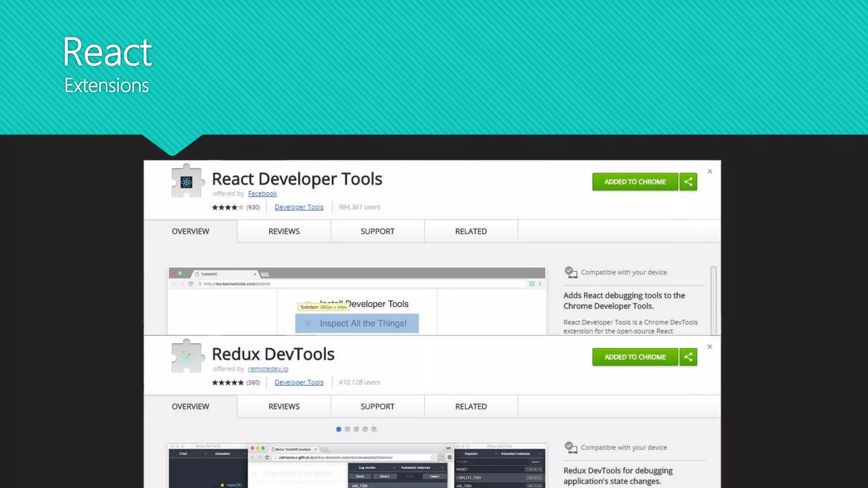The height and width of the screenshot is (488, 868).
Task: Select first carousel dot in Redux DevTools
Action: 339,429
